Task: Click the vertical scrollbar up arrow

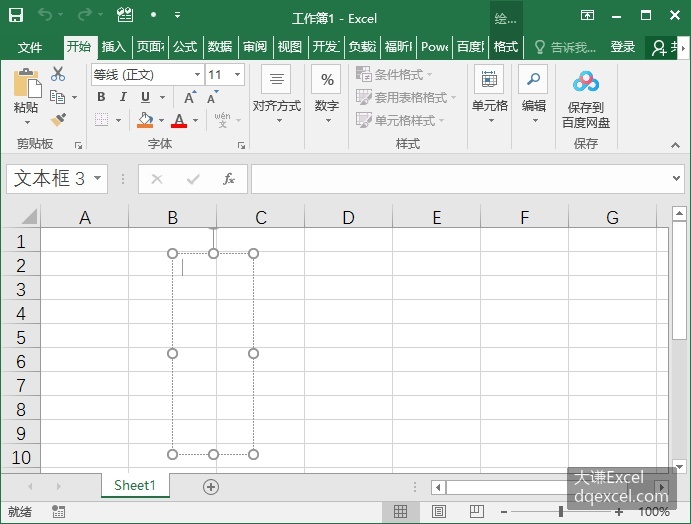Action: [679, 214]
